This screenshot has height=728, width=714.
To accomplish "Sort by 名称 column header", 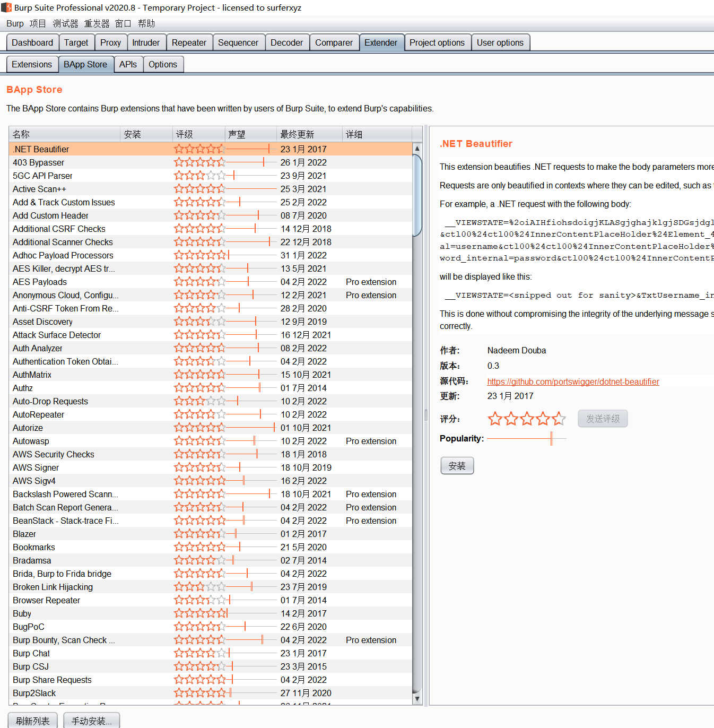I will (64, 134).
